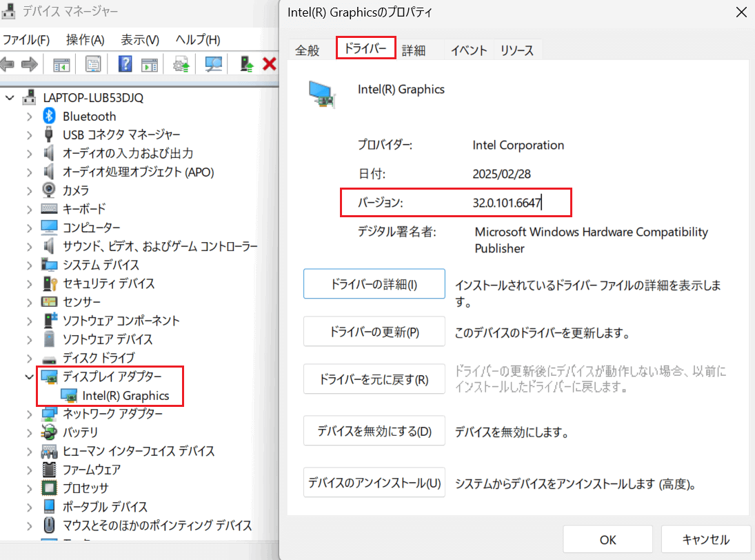Image resolution: width=755 pixels, height=560 pixels.
Task: Click the blue Help question-mark toolbar icon
Action: tap(125, 64)
